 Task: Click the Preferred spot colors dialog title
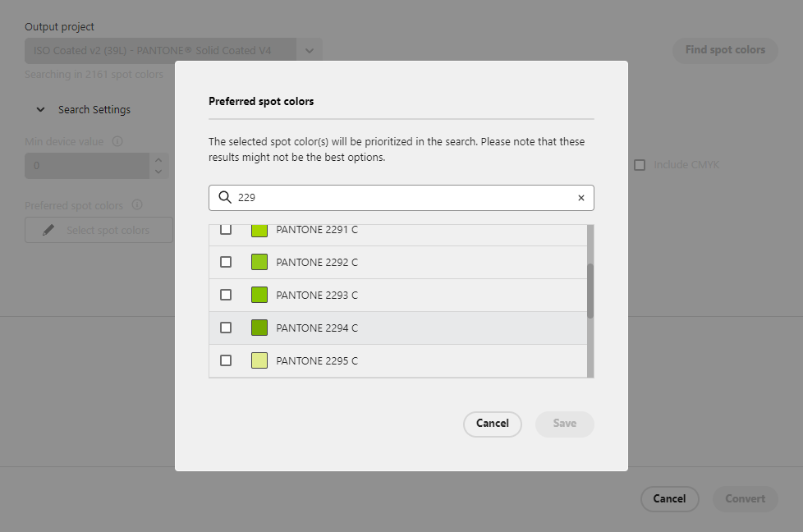coord(261,101)
